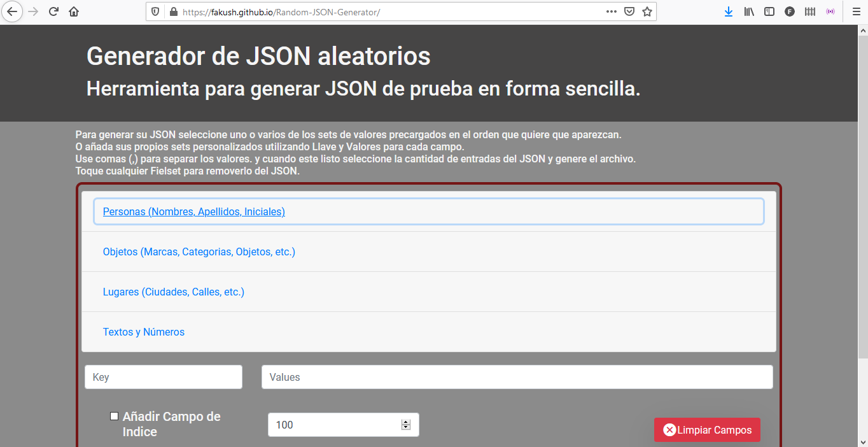Click scrollbar down arrow at bottom

click(x=863, y=441)
